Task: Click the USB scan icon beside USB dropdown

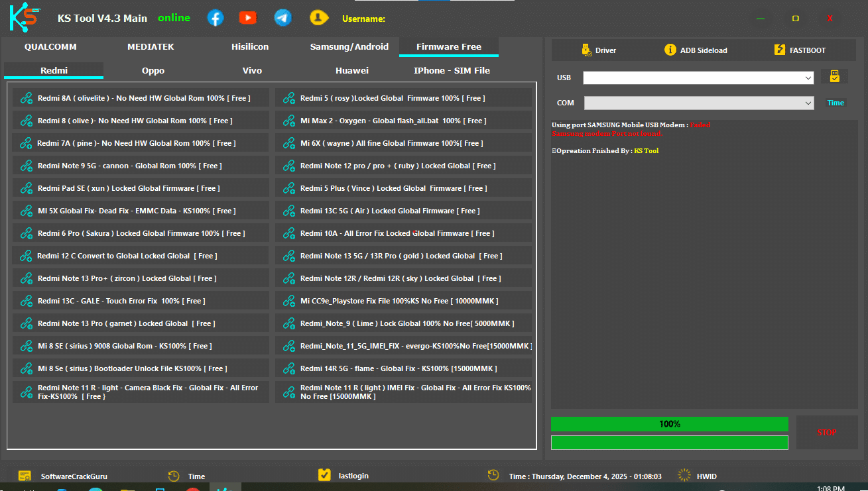Action: tap(834, 76)
